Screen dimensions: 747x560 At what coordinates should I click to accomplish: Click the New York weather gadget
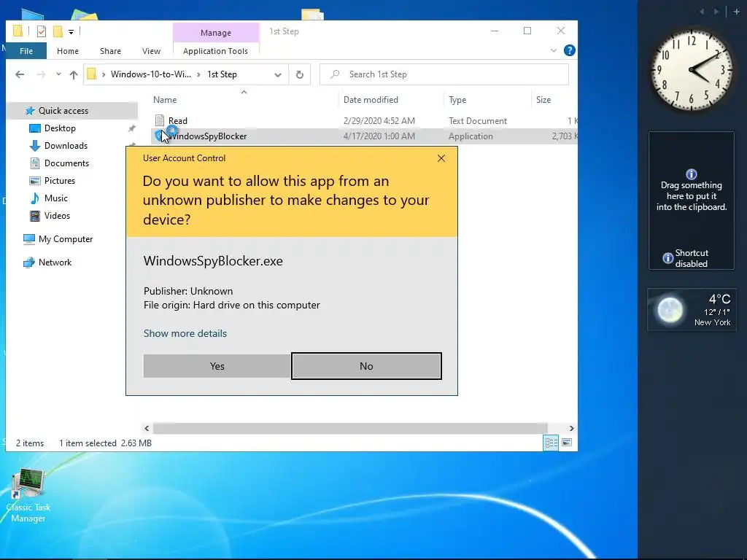(x=692, y=309)
